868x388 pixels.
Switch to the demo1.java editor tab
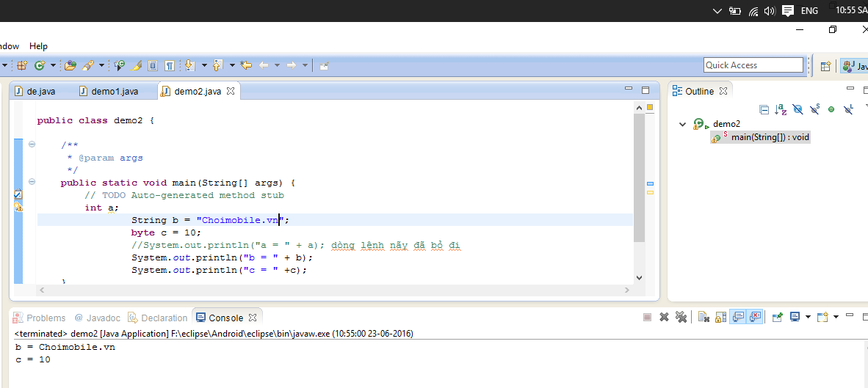coord(109,91)
